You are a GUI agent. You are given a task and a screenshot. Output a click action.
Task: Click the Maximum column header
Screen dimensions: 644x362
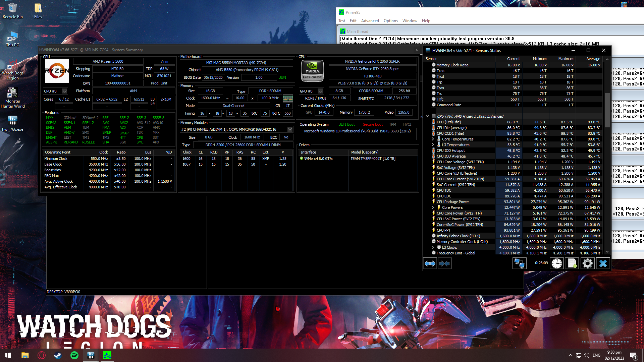(x=562, y=59)
